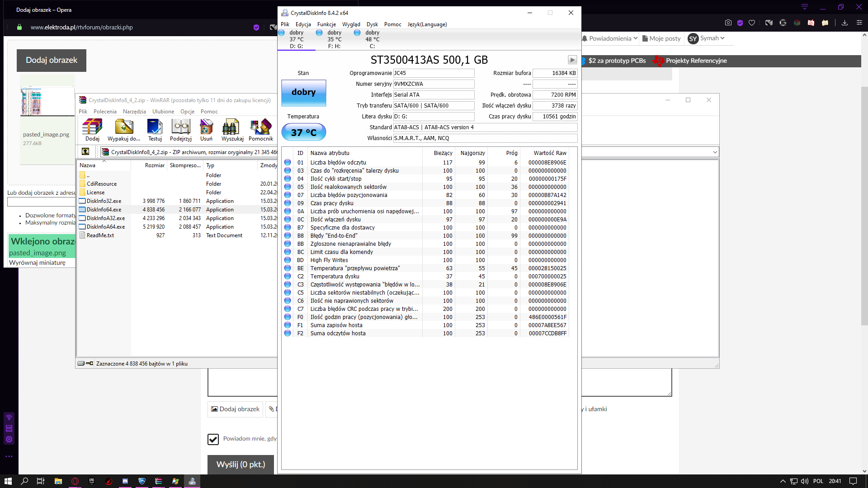Open the Symah user menu
The image size is (868, 488).
click(706, 38)
